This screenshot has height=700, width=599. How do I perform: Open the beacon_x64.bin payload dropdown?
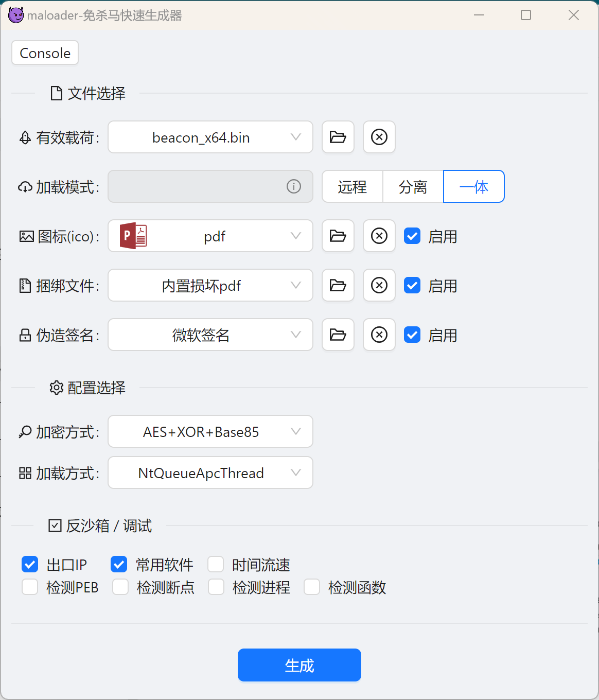tap(210, 137)
